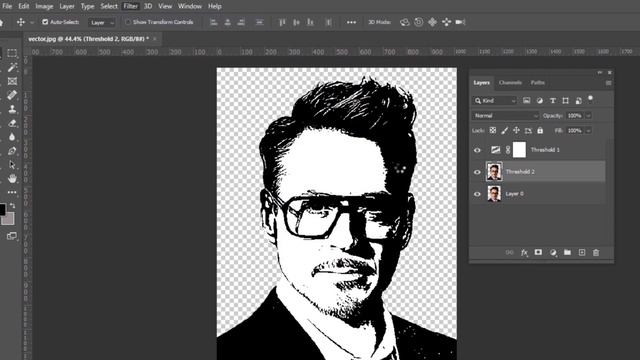Open the Edit Toolbar three-dots button

coord(12,192)
